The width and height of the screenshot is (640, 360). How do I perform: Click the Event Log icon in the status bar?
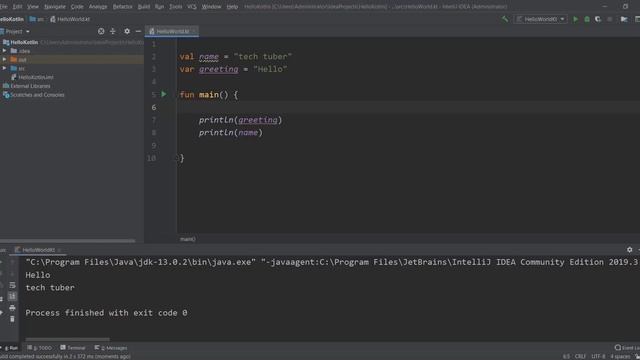click(x=618, y=348)
